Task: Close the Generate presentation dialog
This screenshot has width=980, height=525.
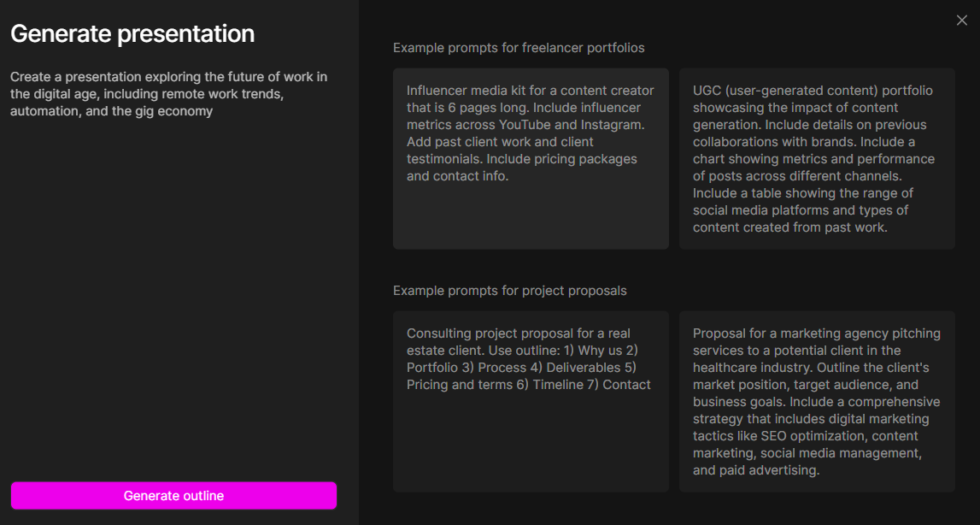Action: pyautogui.click(x=962, y=21)
